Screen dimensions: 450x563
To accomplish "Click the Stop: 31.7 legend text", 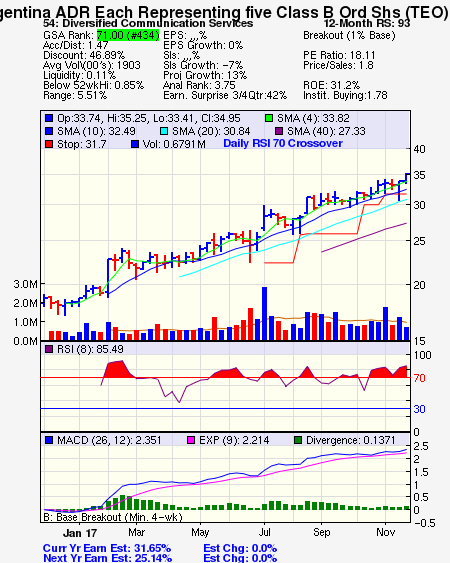I will [x=82, y=144].
